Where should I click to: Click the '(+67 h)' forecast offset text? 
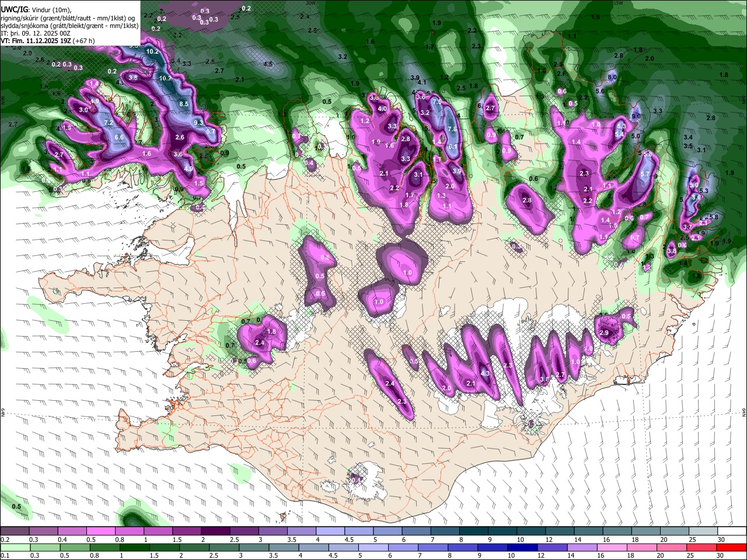(x=84, y=41)
